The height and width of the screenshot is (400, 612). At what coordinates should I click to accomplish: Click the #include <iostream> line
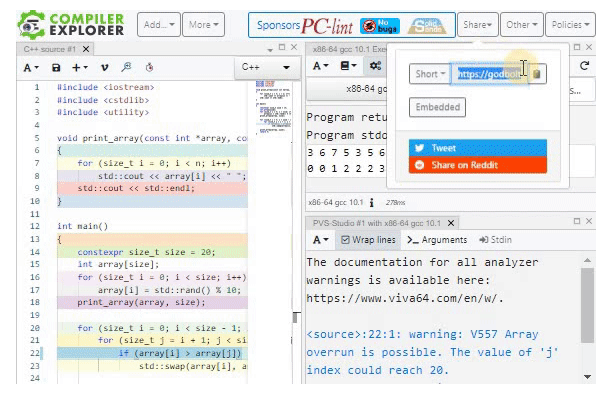point(105,87)
